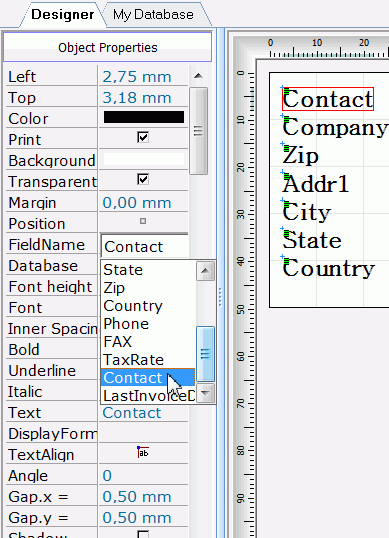Click the Bold property label
Image resolution: width=389 pixels, height=538 pixels.
point(24,350)
